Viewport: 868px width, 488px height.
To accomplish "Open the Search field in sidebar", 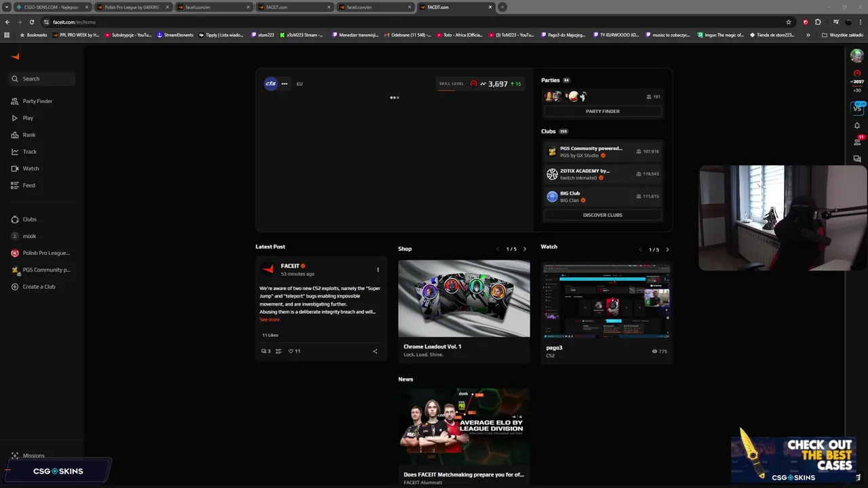I will tap(42, 79).
